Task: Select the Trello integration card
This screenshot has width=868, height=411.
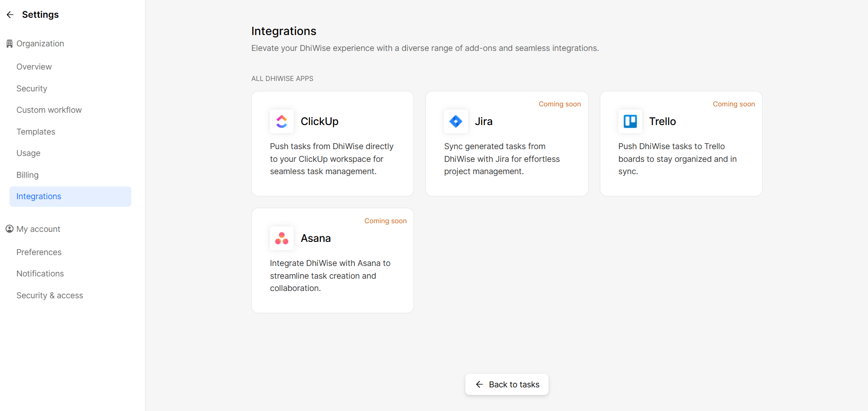Action: point(681,144)
